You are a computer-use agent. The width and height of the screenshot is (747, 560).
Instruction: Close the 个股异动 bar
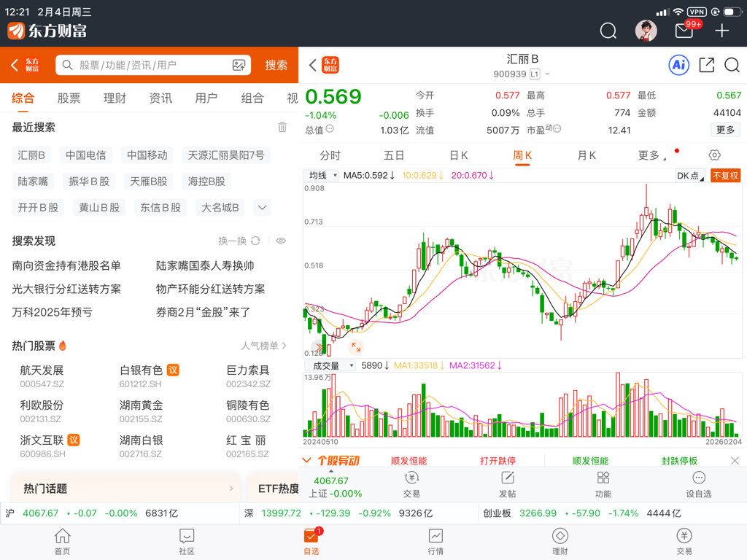click(735, 461)
